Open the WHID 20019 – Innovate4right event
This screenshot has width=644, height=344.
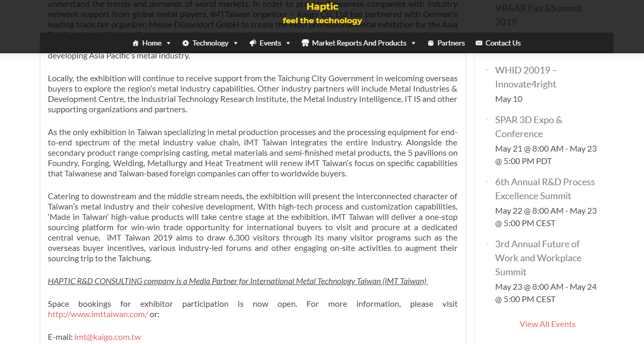click(526, 77)
